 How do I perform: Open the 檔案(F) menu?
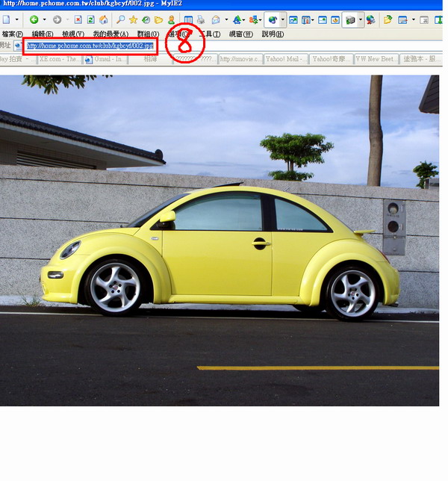[12, 34]
